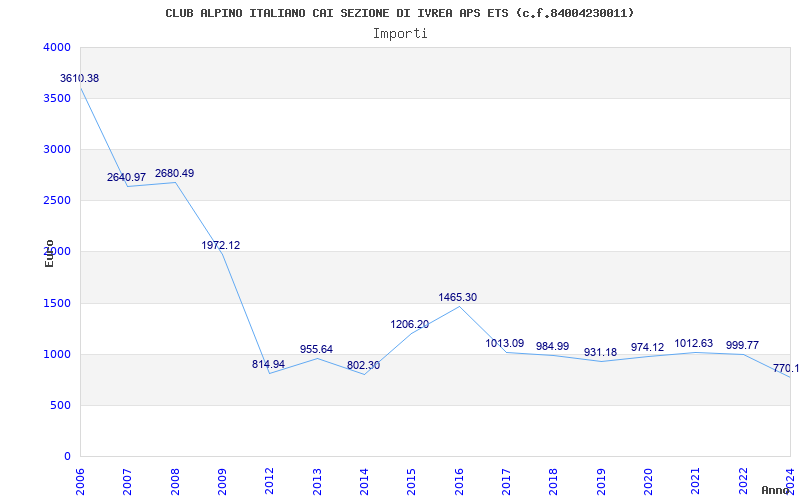Screen dimensions: 800x500
Task: Click the 2680.49 data label
Action: pyautogui.click(x=174, y=173)
